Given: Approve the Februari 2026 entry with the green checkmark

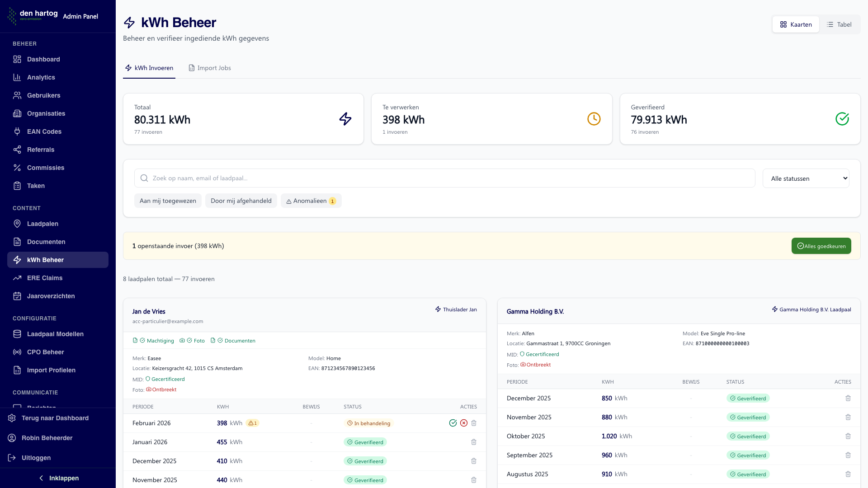Looking at the screenshot, I should [x=453, y=423].
